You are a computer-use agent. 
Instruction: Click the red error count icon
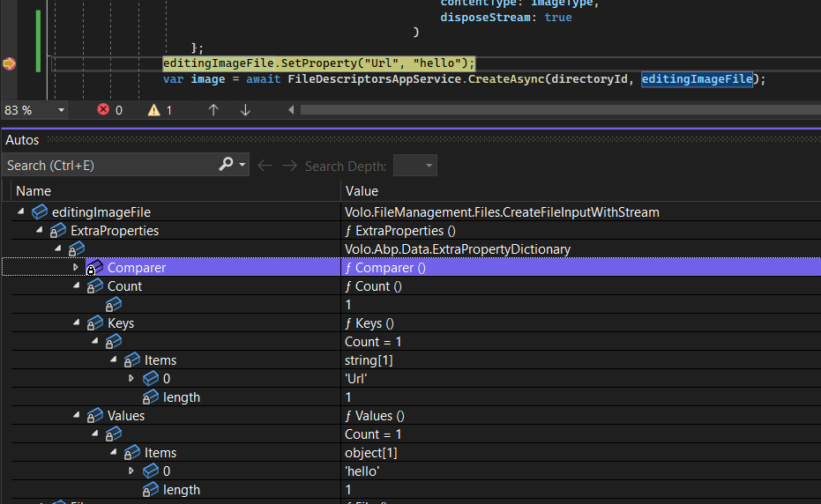[103, 110]
